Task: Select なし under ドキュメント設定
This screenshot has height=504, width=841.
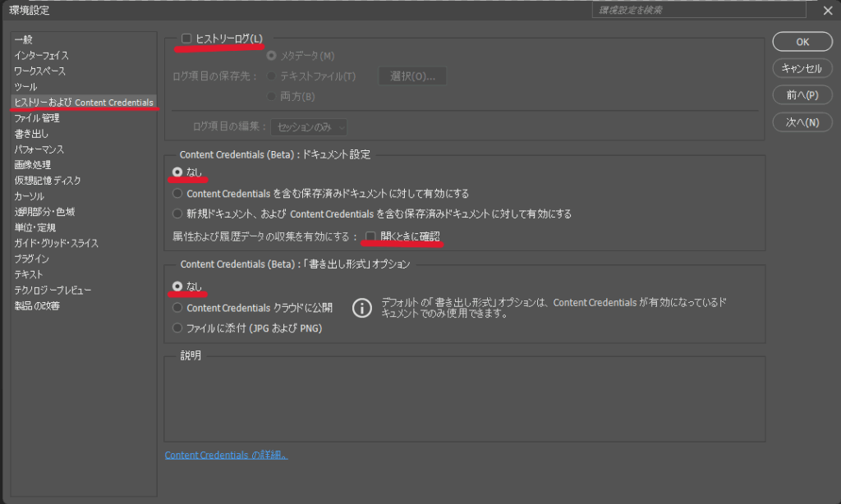Action: (x=177, y=172)
